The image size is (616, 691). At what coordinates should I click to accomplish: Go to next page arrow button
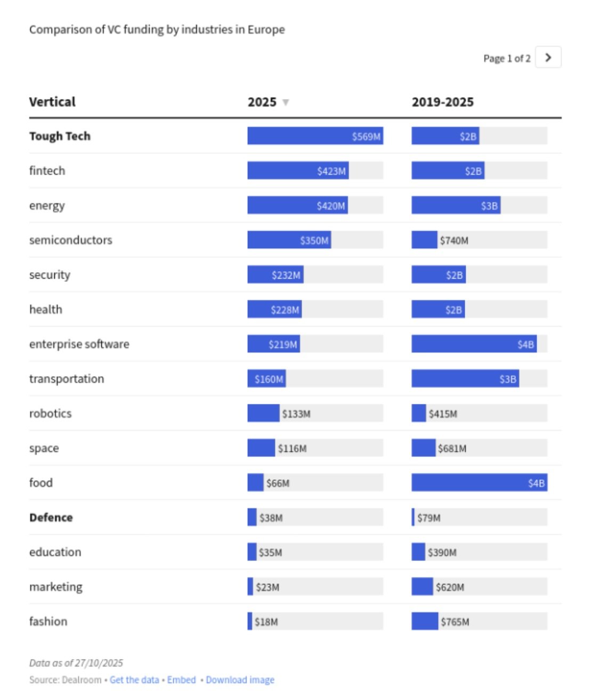pos(548,58)
